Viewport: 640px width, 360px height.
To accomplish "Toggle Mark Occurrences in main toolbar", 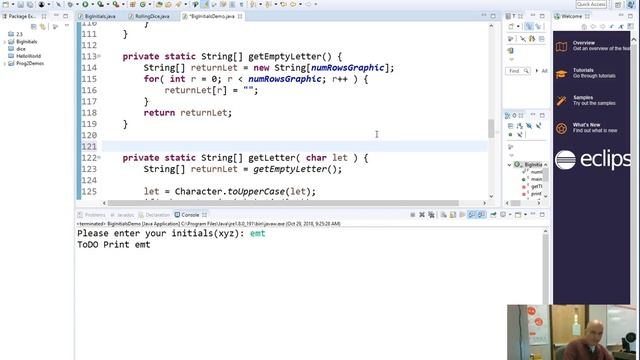I will tap(205, 4).
